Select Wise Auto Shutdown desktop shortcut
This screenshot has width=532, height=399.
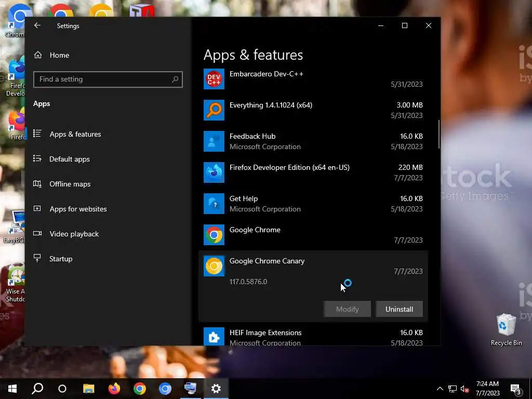tap(15, 283)
